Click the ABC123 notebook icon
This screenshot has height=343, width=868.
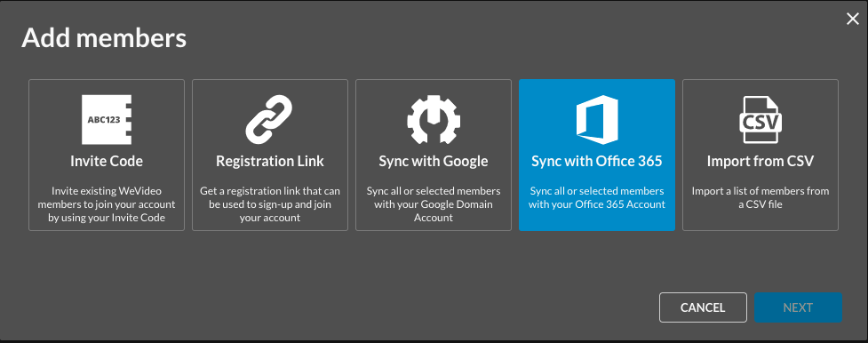[107, 120]
